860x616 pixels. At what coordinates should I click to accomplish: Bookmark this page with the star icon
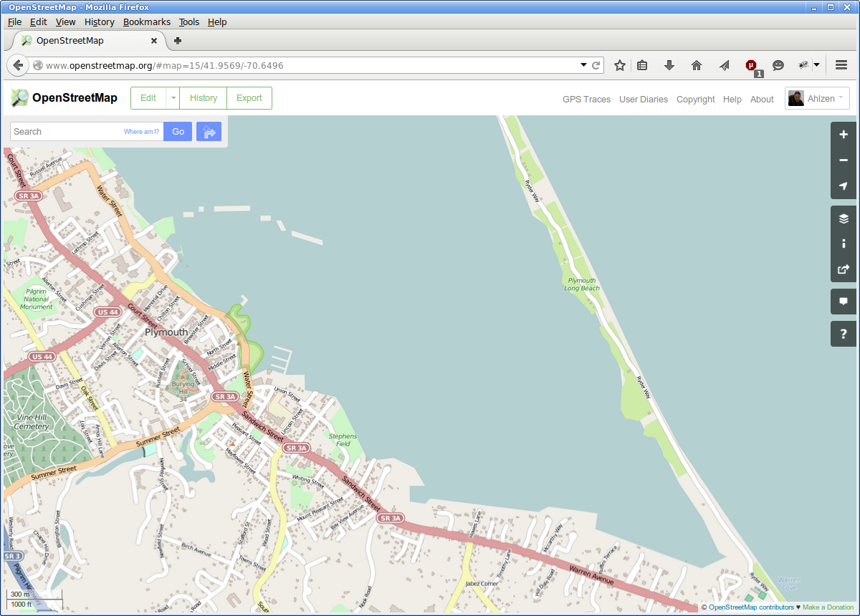coord(620,65)
